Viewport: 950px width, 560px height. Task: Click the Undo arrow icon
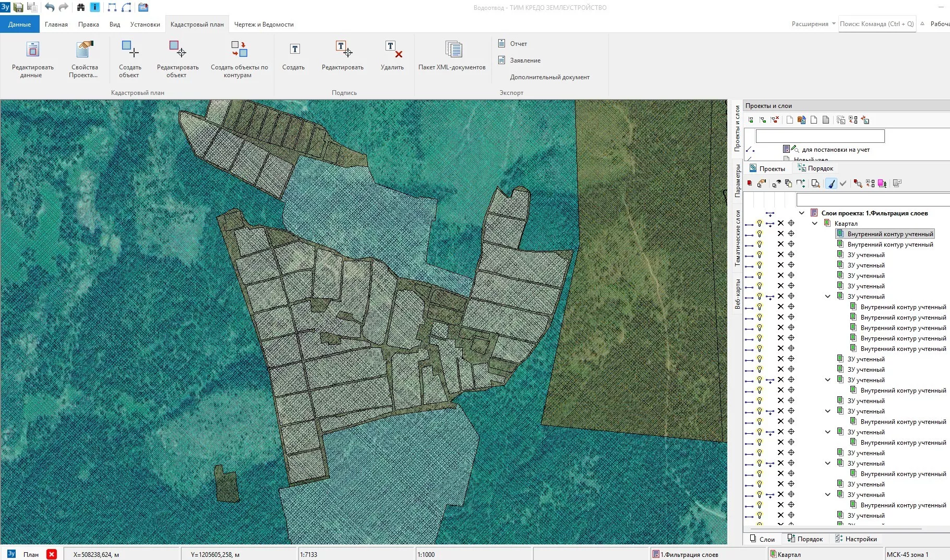[x=50, y=7]
